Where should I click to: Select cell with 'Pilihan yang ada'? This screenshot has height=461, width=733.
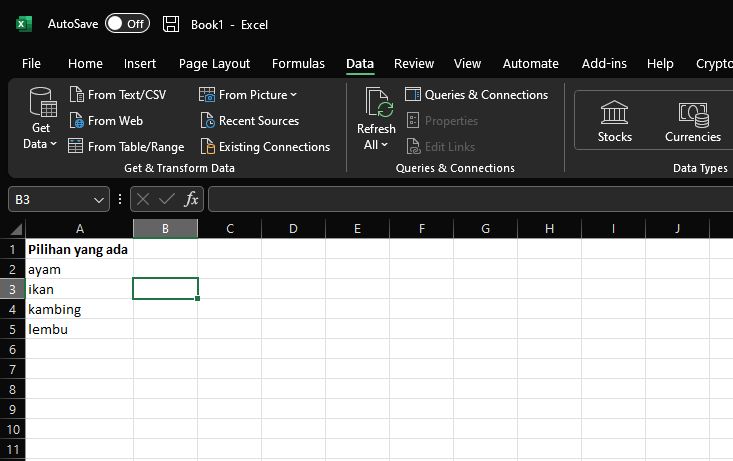tap(79, 249)
